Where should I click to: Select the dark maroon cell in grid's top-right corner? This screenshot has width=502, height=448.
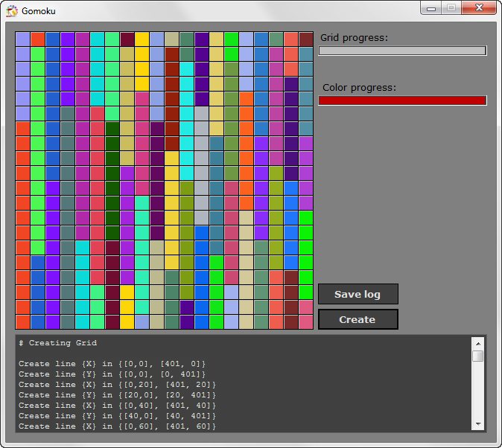pyautogui.click(x=306, y=39)
